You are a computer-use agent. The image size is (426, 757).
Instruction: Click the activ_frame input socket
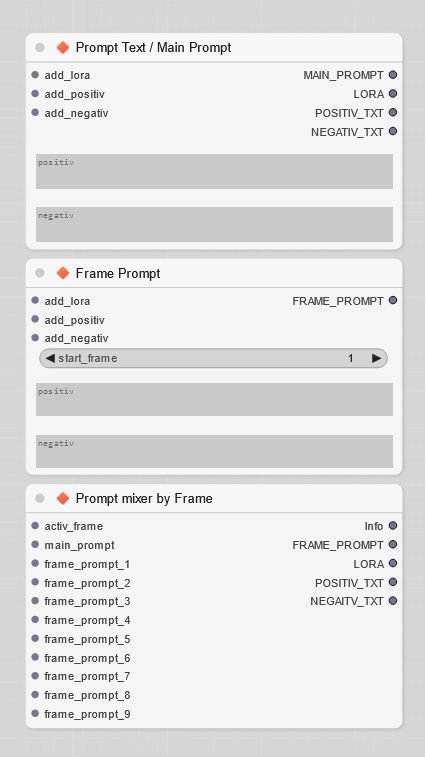pyautogui.click(x=35, y=526)
